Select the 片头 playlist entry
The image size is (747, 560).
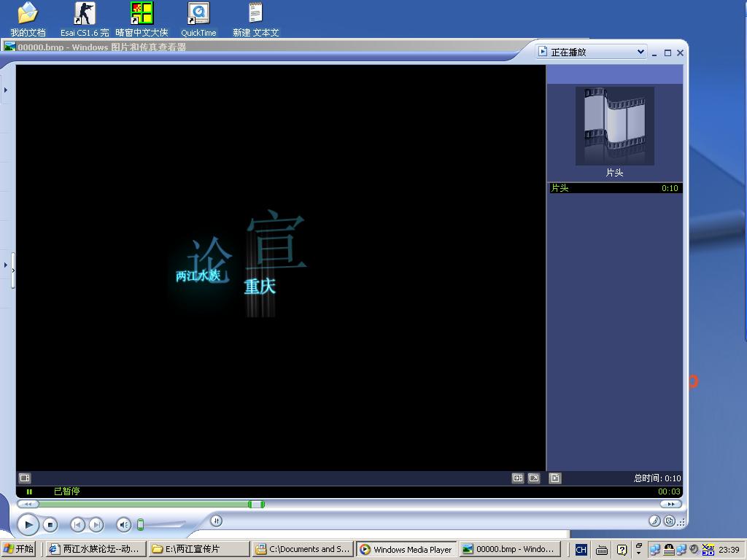pyautogui.click(x=614, y=188)
